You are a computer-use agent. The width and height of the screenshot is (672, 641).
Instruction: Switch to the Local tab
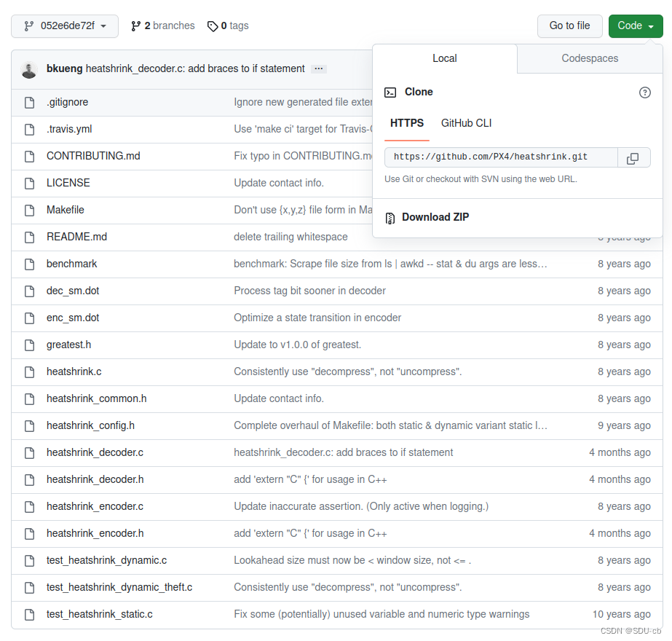pos(444,58)
